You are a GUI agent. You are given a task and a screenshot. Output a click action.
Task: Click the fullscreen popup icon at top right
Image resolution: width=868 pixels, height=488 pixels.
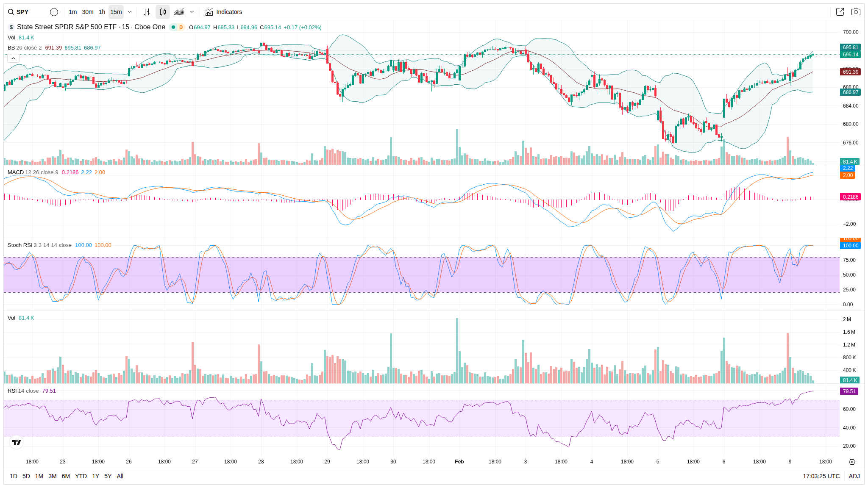tap(840, 12)
